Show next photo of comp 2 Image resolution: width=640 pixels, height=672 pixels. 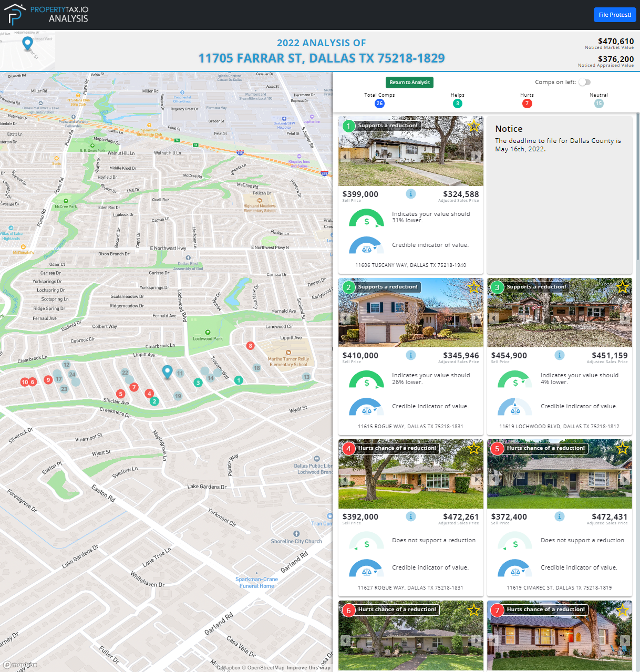tap(476, 318)
